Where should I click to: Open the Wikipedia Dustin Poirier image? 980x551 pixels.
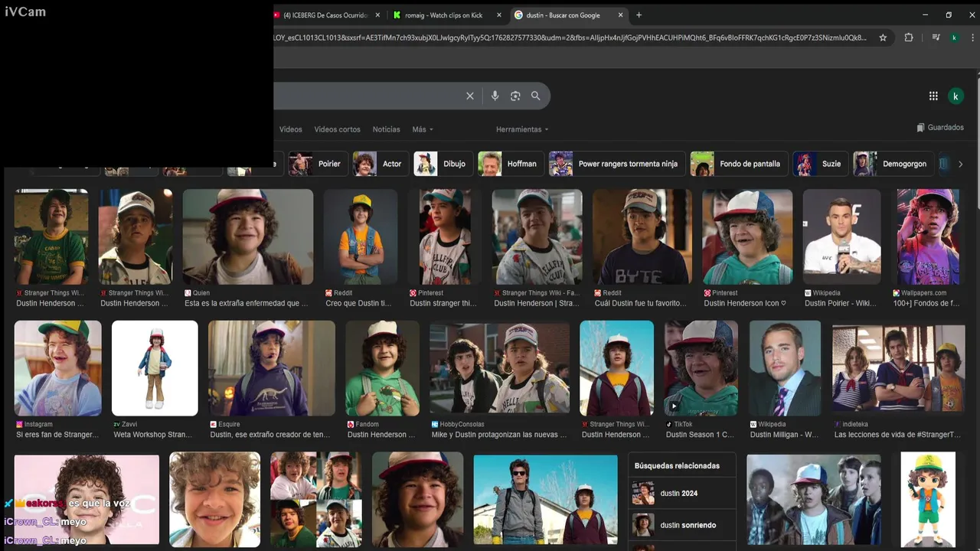[842, 236]
